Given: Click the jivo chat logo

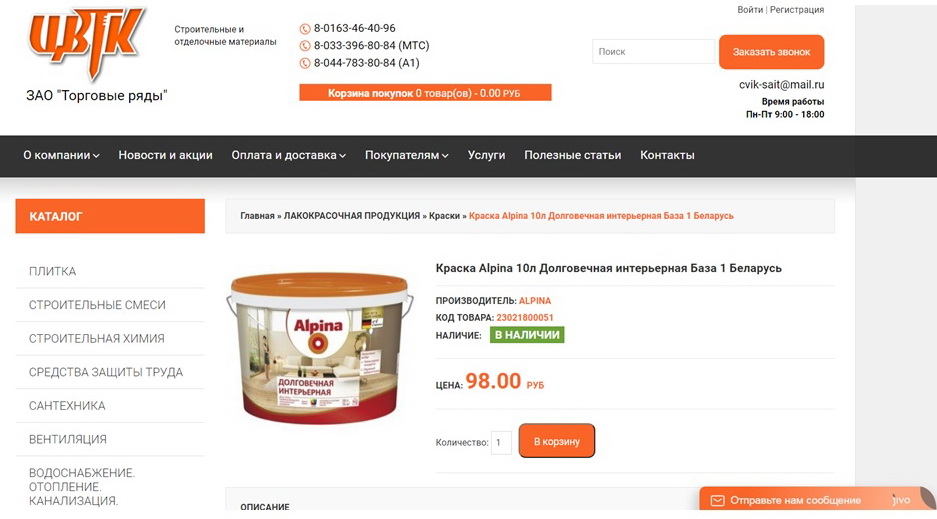Looking at the screenshot, I should 901,500.
